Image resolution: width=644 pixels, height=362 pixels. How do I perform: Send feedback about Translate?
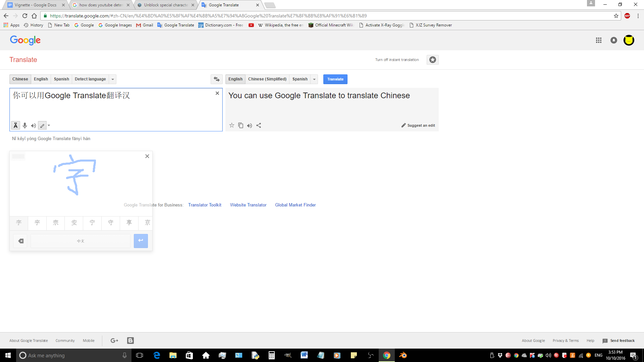coord(619,341)
